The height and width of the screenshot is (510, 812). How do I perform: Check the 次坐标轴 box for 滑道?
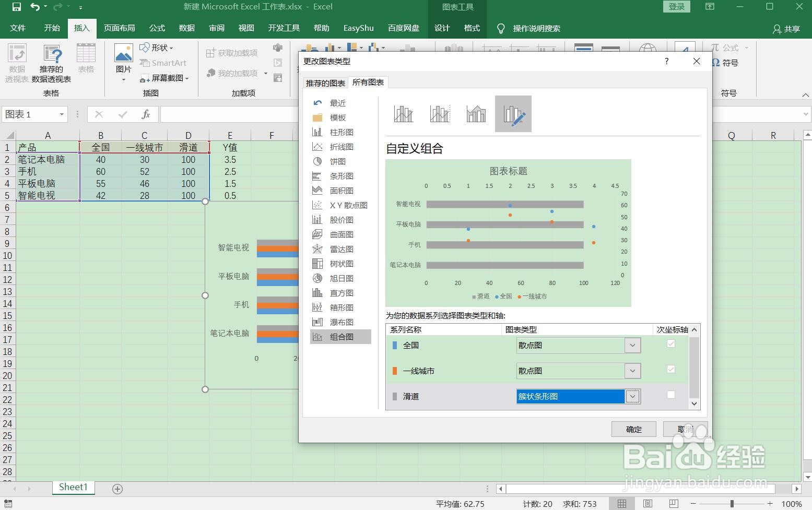coord(670,395)
